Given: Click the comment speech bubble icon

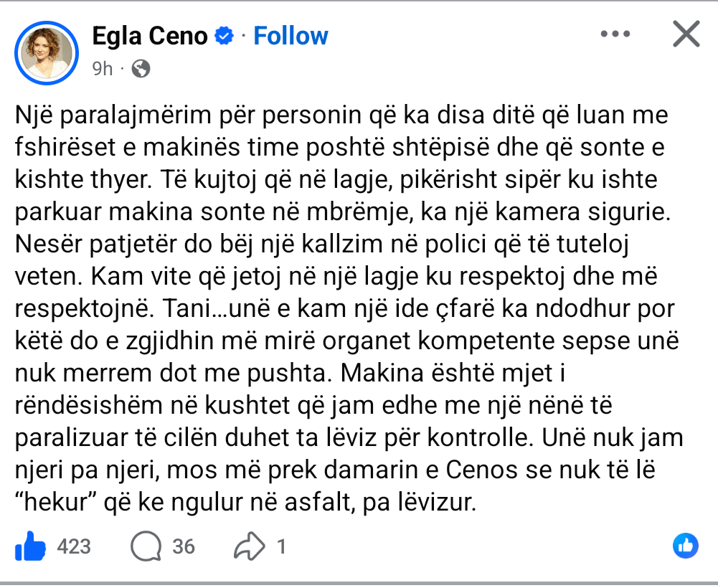Looking at the screenshot, I should pyautogui.click(x=146, y=547).
